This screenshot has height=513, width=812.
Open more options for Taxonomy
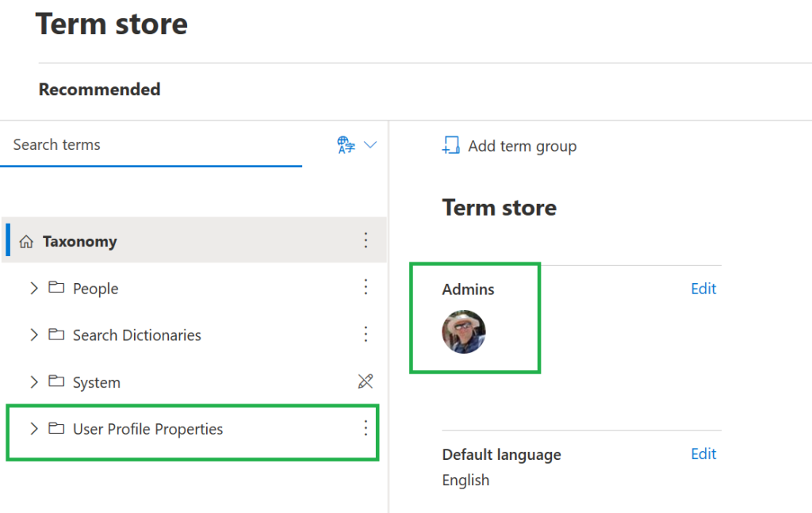366,240
